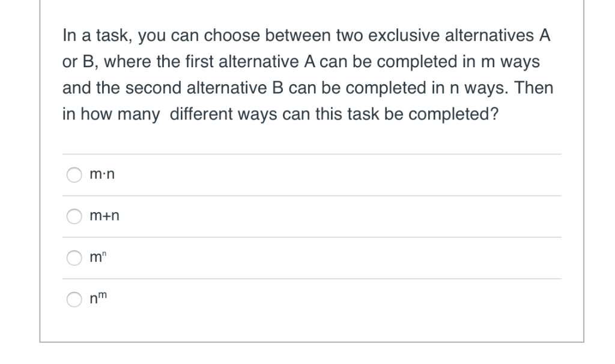Choose the n to the power m radio option
The width and height of the screenshot is (615, 364).
point(74,299)
